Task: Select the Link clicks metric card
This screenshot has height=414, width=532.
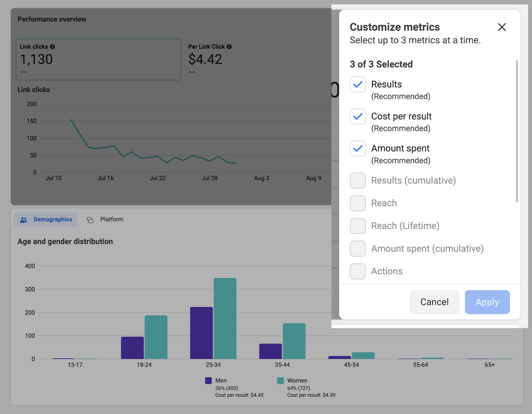Action: 98,60
